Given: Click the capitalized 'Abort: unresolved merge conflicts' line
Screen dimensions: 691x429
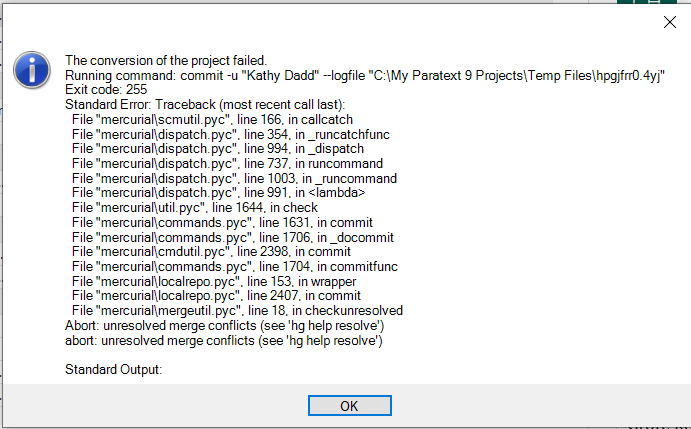Looking at the screenshot, I should (224, 325).
